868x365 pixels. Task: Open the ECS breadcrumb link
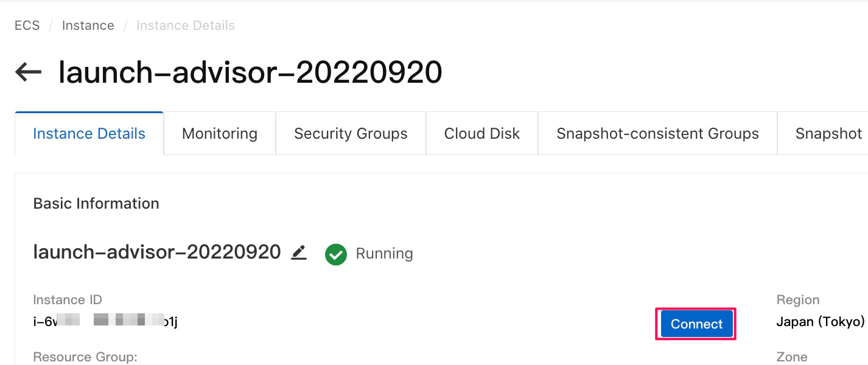coord(27,26)
